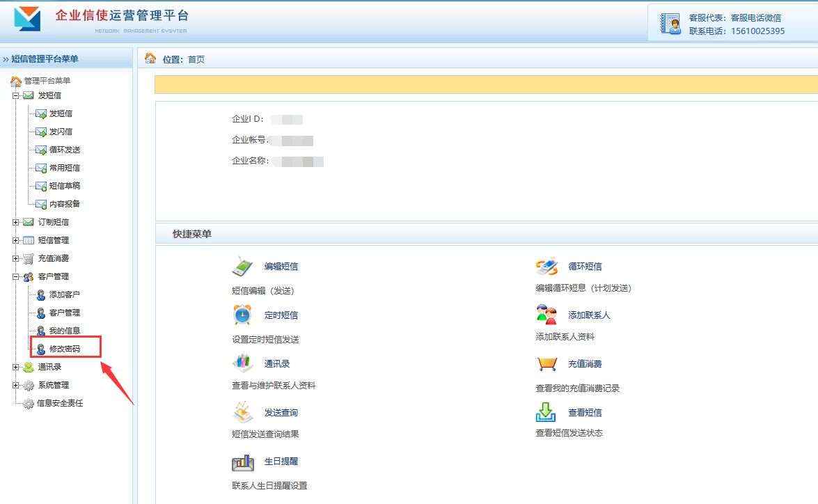Viewport: 818px width, 504px height.
Task: Click the gear icon of 系统管理
Action: point(29,386)
